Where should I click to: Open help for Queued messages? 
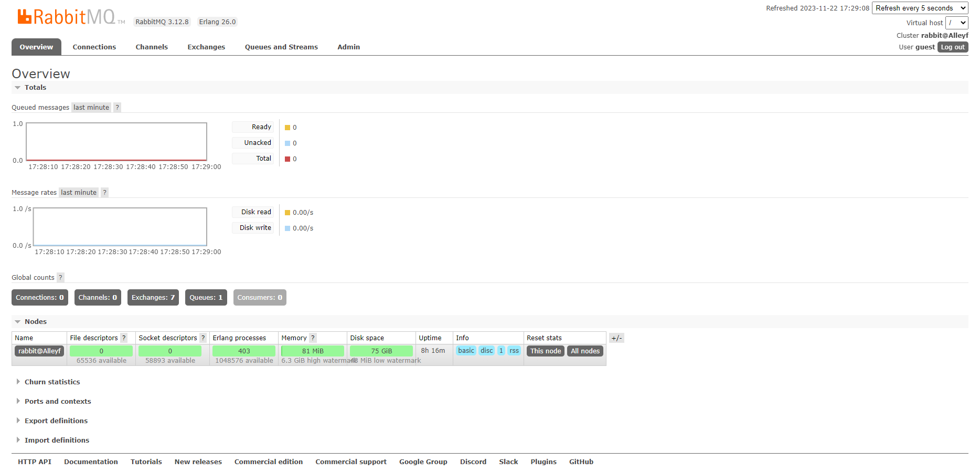point(117,108)
